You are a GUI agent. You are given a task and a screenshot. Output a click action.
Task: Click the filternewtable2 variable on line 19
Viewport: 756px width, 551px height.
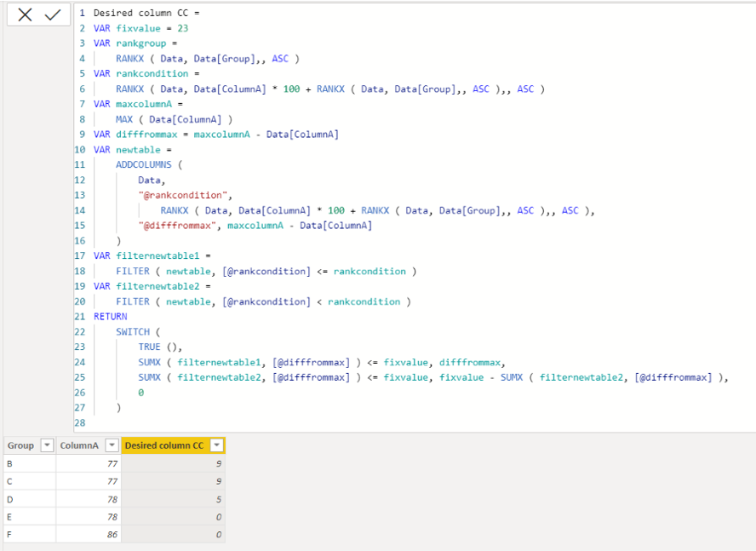(157, 287)
